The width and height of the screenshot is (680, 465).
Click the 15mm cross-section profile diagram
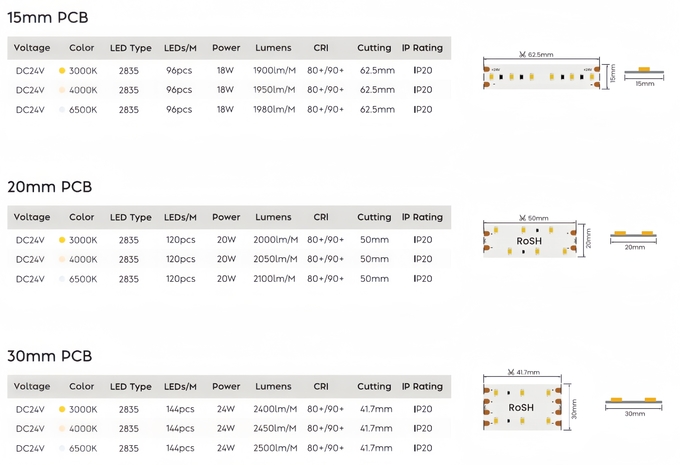click(x=644, y=71)
